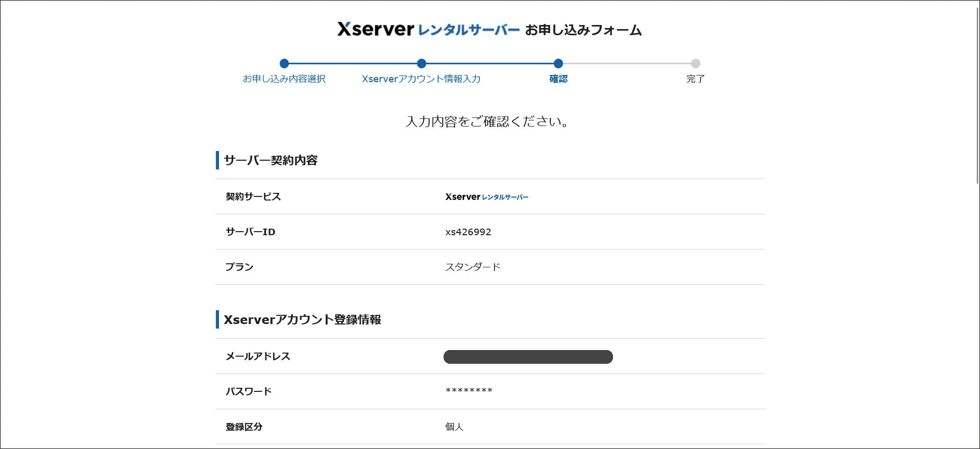This screenshot has width=980, height=449.
Task: Click the 登録区分 row label
Action: (x=244, y=427)
